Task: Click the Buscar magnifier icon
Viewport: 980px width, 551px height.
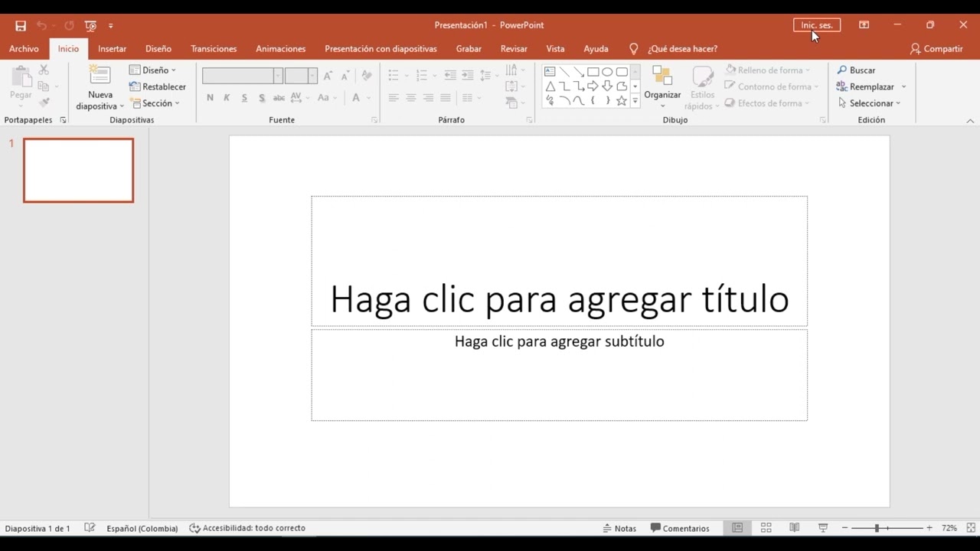Action: pyautogui.click(x=842, y=70)
